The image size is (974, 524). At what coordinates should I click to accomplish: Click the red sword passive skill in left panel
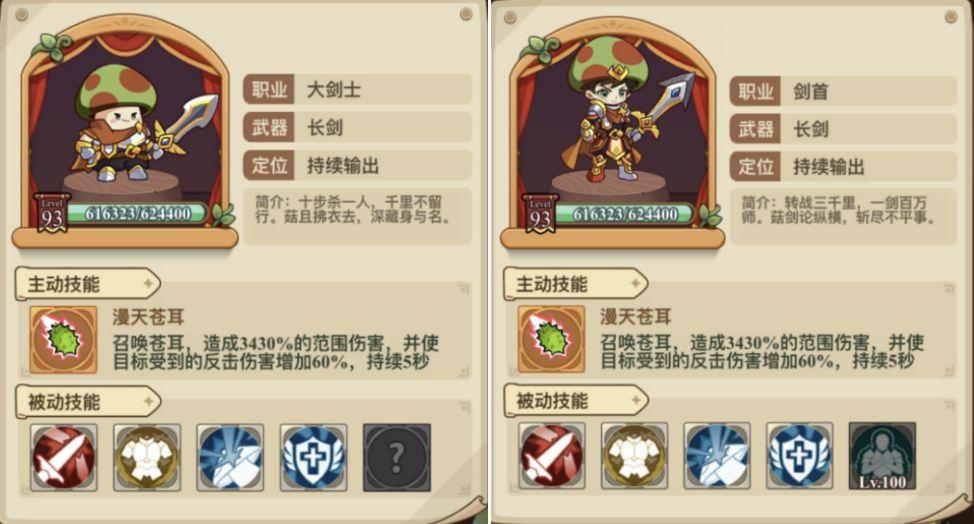(63, 458)
